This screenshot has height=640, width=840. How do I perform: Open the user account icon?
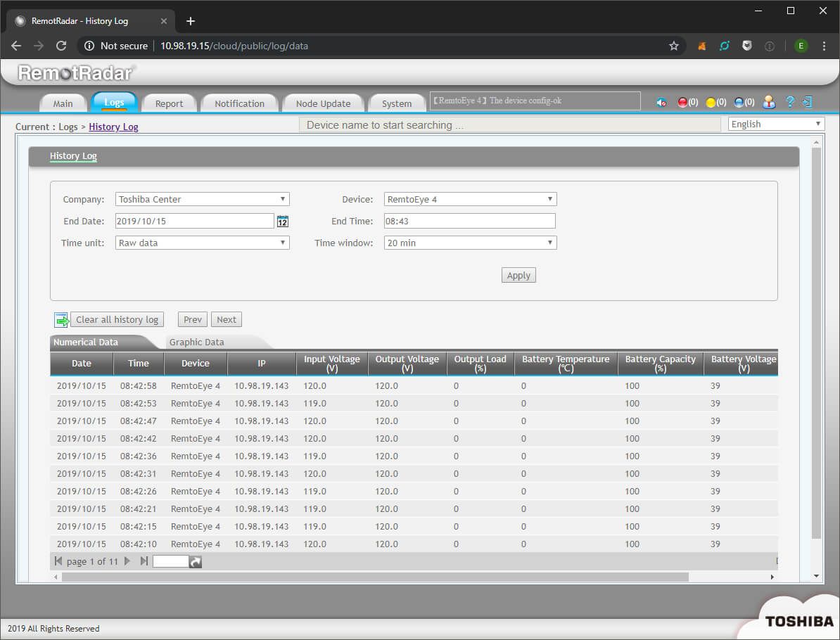pyautogui.click(x=769, y=103)
